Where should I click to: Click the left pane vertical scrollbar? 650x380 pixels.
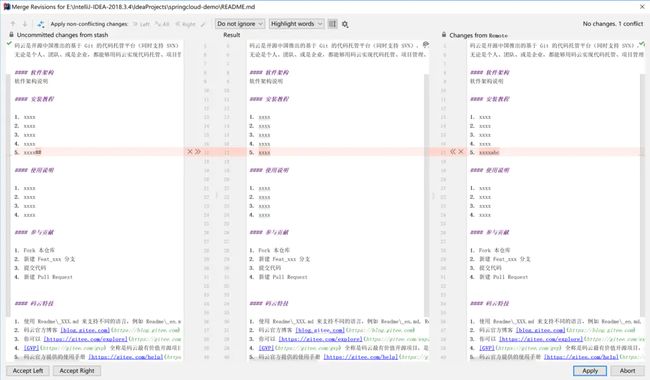(8, 195)
